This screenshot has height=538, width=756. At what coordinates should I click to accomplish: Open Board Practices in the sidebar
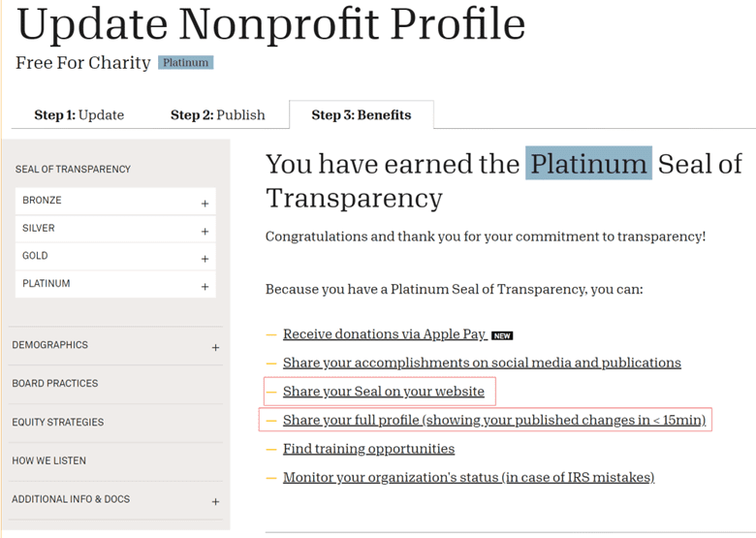click(x=55, y=384)
